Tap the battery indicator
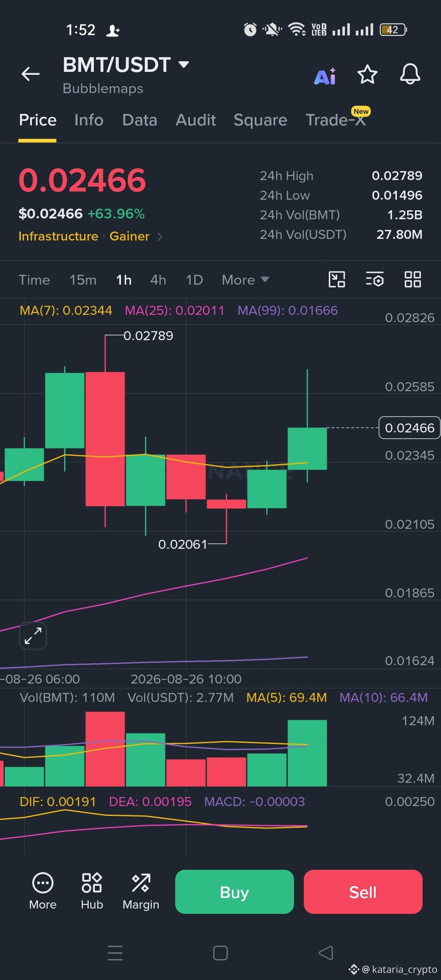 pos(393,29)
